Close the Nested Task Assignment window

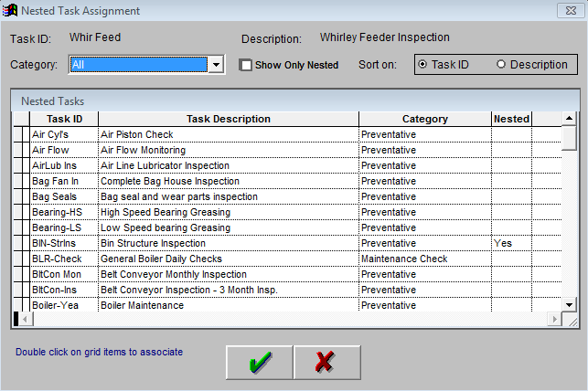(571, 10)
